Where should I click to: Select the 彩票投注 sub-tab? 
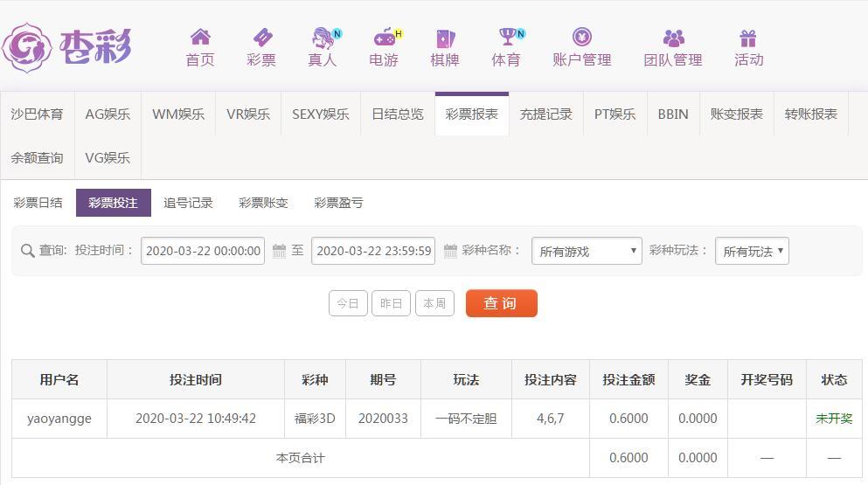[x=114, y=203]
